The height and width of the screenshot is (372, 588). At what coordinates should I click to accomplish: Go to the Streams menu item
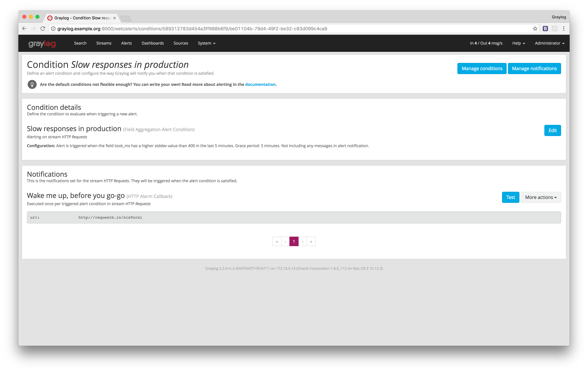(x=104, y=43)
